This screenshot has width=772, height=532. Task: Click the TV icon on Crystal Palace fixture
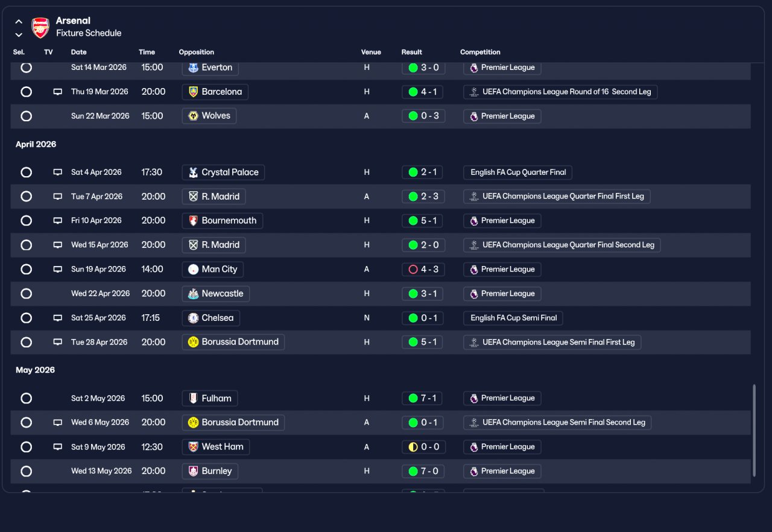(58, 173)
